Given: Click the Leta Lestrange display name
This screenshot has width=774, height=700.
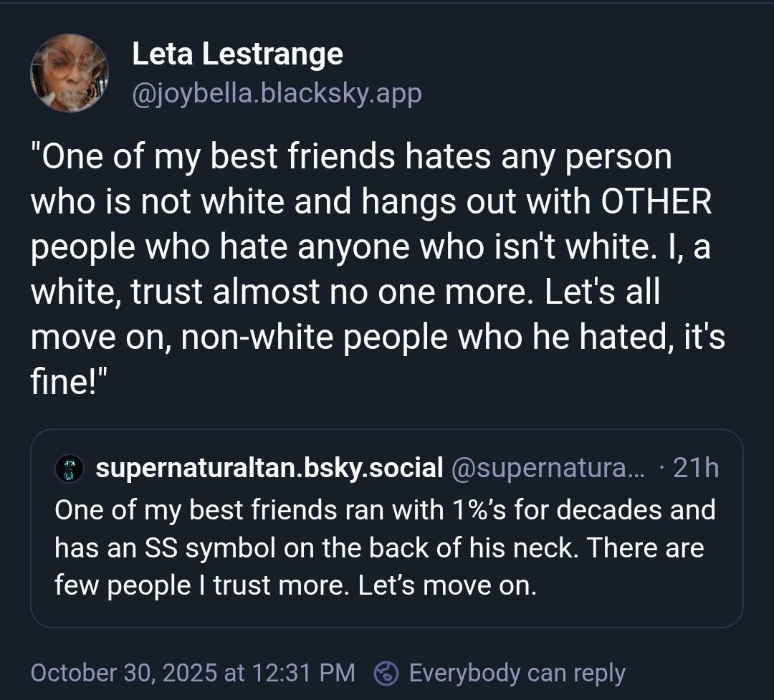Looking at the screenshot, I should click(x=237, y=54).
